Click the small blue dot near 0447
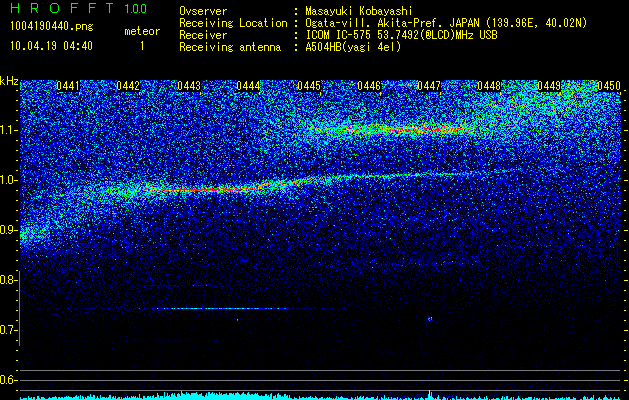629x400 pixels. [x=430, y=319]
